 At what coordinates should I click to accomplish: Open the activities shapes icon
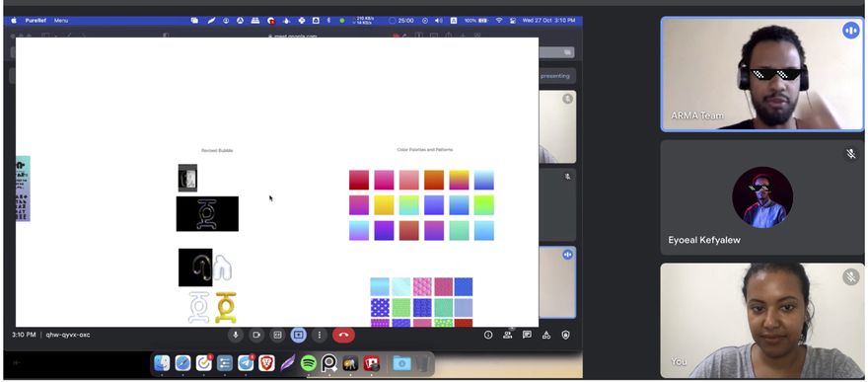546,335
